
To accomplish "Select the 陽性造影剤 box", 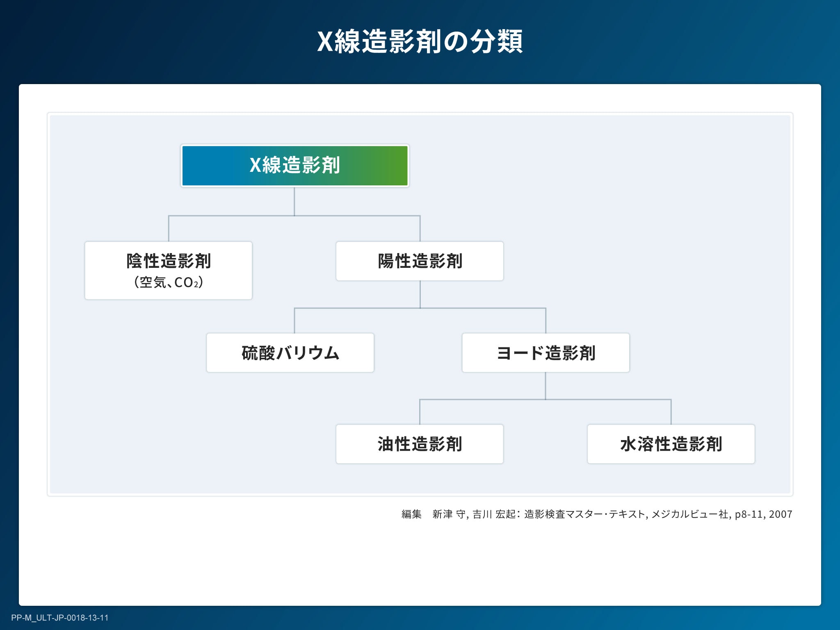I will pyautogui.click(x=420, y=261).
